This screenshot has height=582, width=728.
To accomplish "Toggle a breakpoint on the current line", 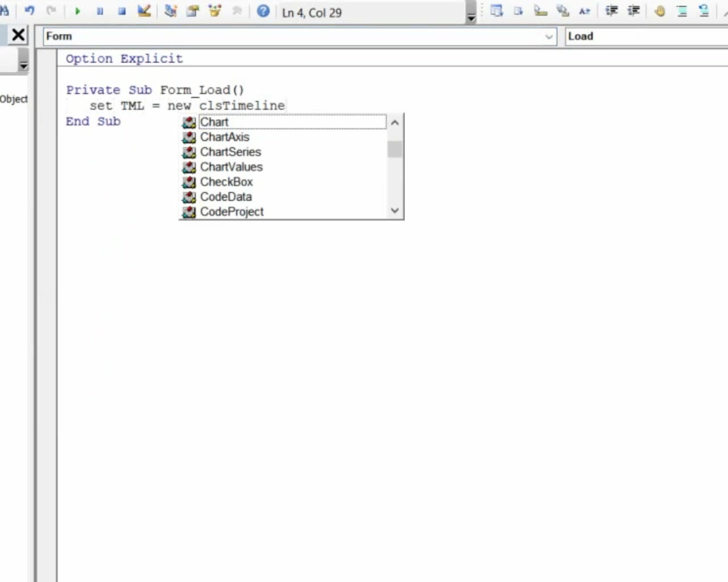I will 660,11.
